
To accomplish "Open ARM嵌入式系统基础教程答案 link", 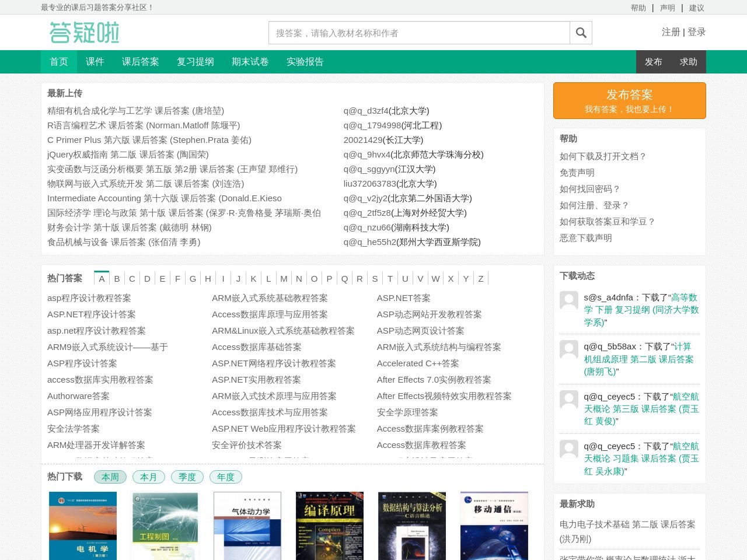I will [270, 298].
